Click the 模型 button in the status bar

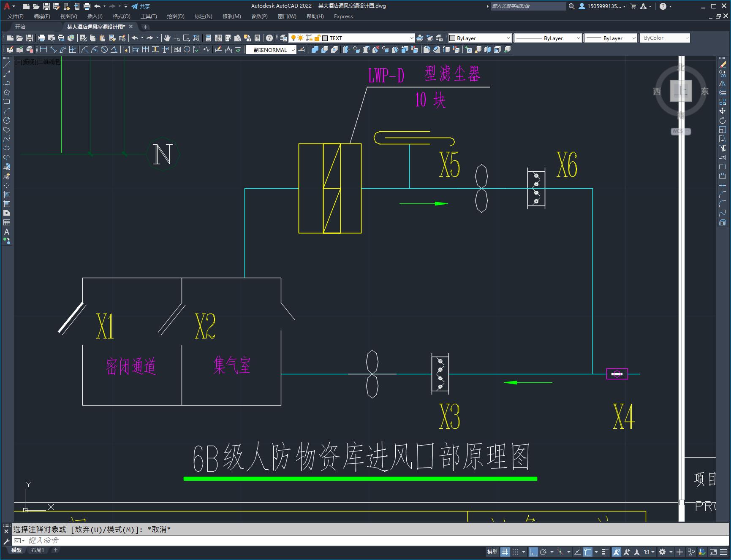click(x=492, y=552)
